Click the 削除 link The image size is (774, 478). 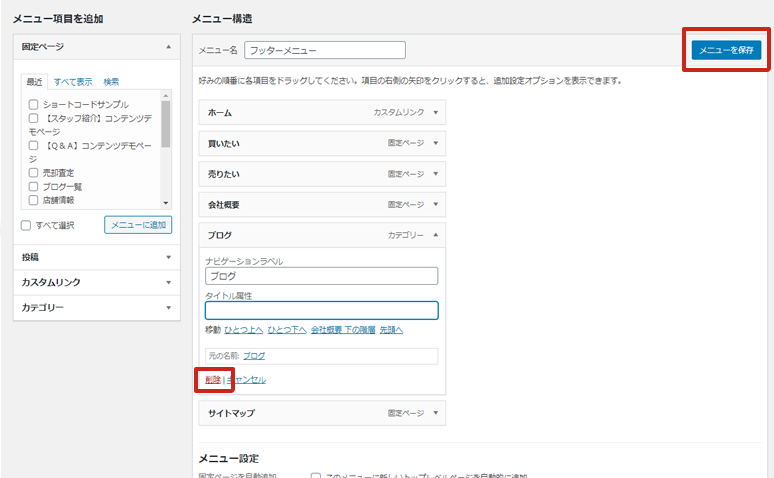click(213, 380)
